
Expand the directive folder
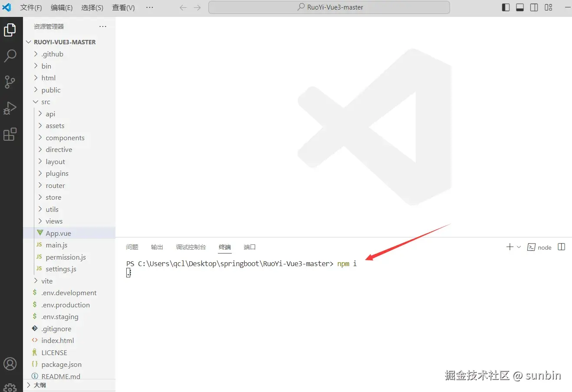click(x=69, y=149)
